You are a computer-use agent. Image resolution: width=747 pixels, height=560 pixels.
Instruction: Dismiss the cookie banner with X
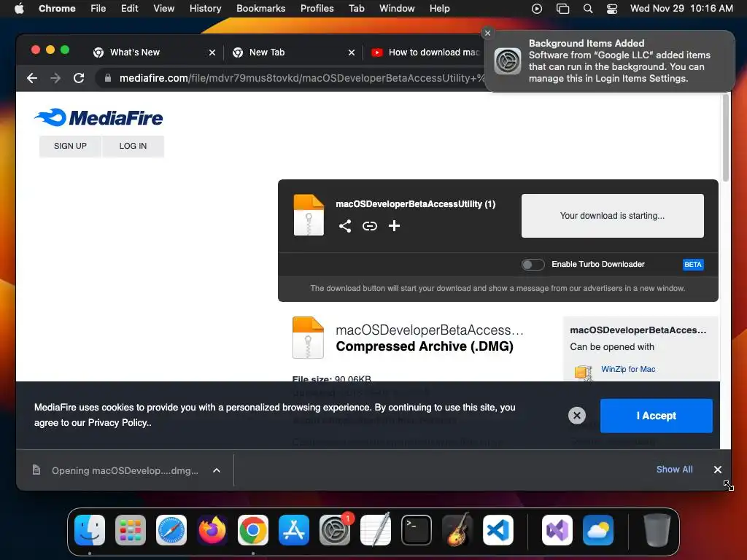pyautogui.click(x=576, y=416)
